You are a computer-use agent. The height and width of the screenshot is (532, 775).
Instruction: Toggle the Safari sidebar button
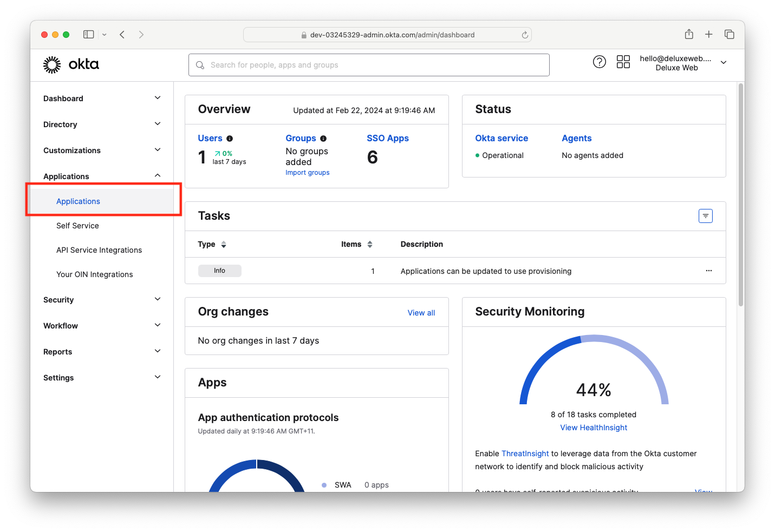pyautogui.click(x=89, y=35)
